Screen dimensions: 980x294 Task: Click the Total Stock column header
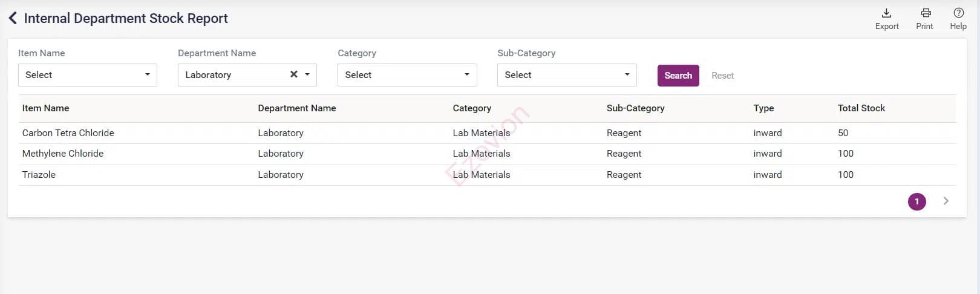tap(861, 108)
